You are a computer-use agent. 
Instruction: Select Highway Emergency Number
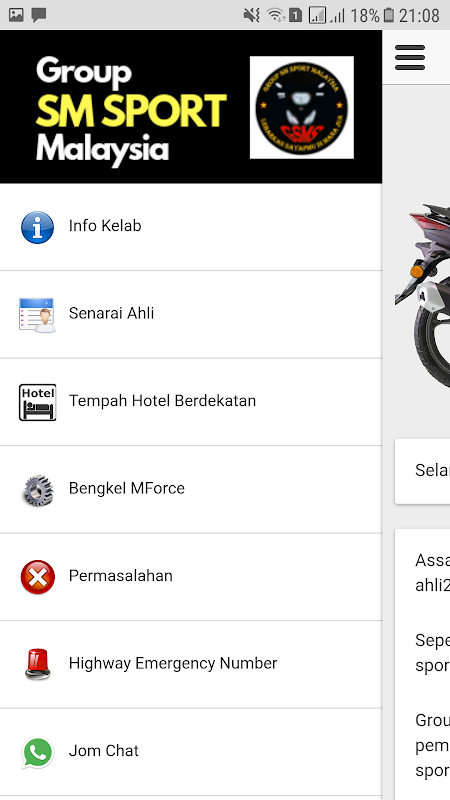(191, 664)
